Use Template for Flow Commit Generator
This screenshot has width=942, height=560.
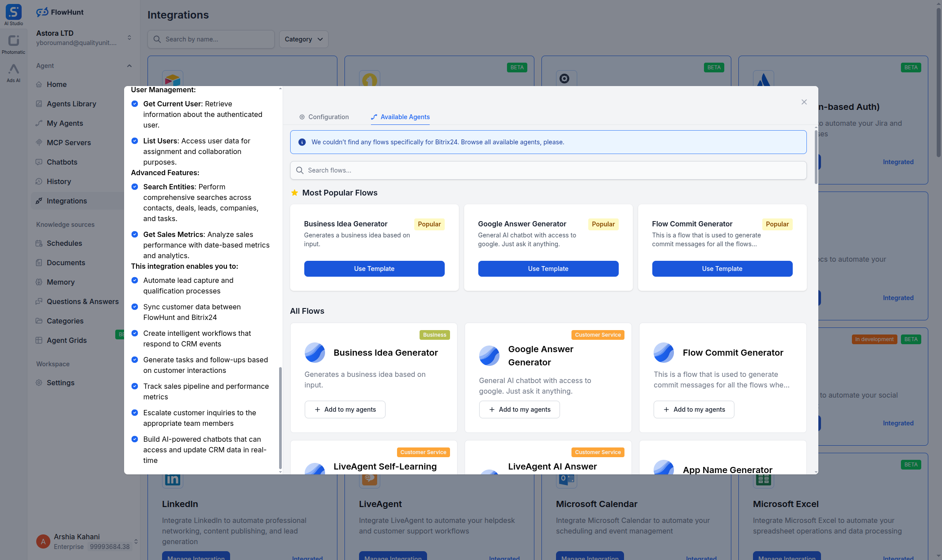[x=722, y=269]
